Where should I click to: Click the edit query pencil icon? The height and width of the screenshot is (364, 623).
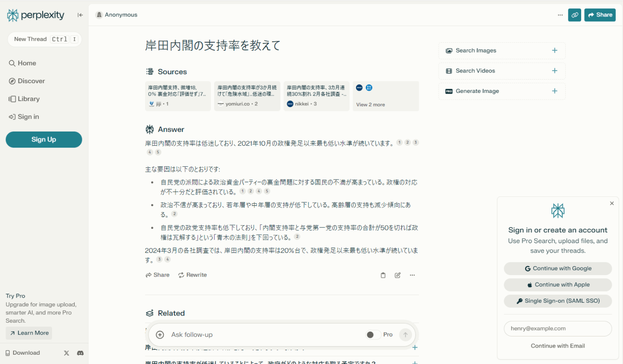pyautogui.click(x=398, y=275)
